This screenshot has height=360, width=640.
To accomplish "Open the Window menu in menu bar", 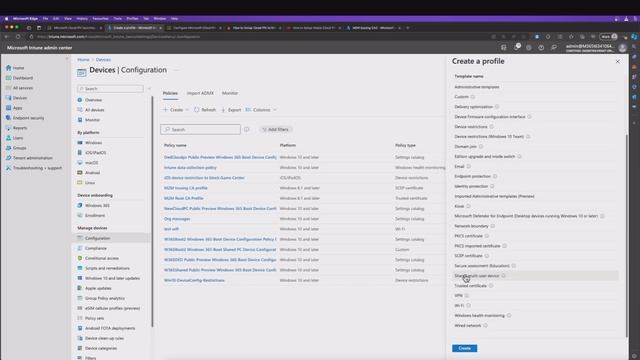I will click(160, 18).
